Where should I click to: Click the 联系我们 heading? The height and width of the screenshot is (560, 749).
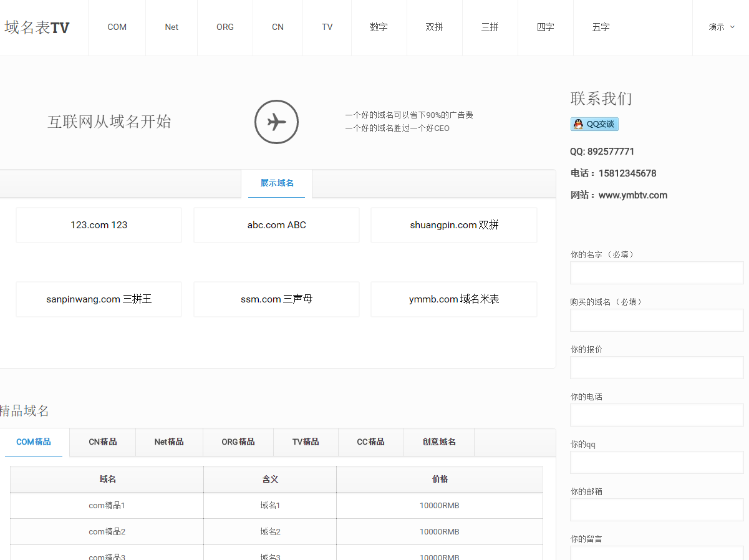click(x=601, y=99)
